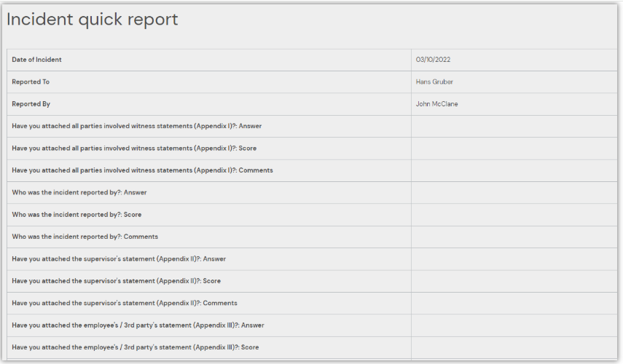Click empty value cell for supervisor's statement Score
The width and height of the screenshot is (623, 364).
click(x=514, y=281)
